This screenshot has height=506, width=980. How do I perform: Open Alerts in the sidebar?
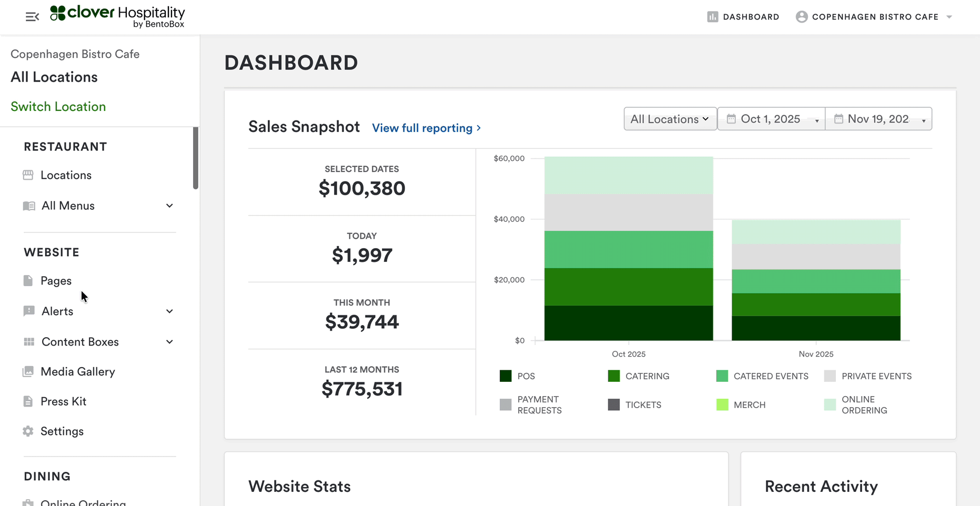57,311
